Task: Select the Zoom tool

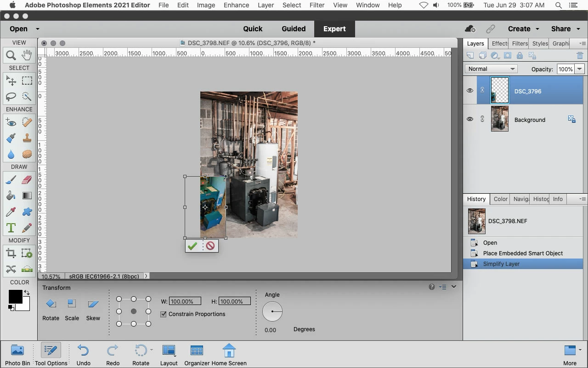Action: (x=11, y=56)
